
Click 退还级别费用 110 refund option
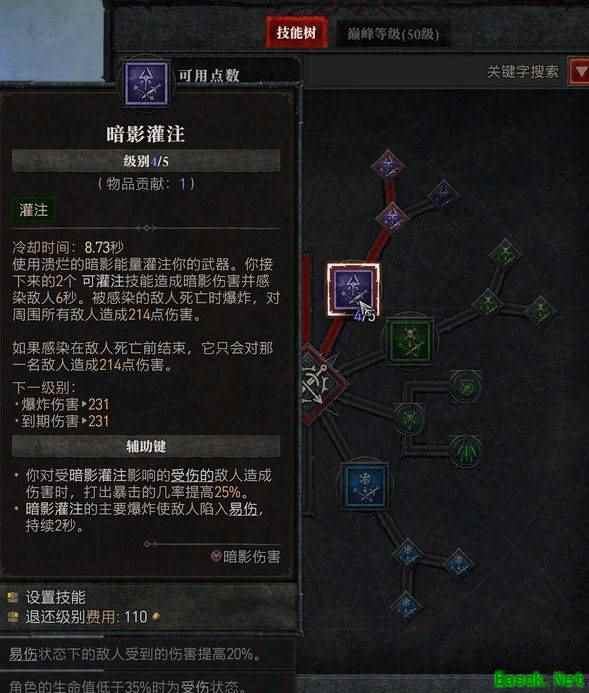[84, 617]
